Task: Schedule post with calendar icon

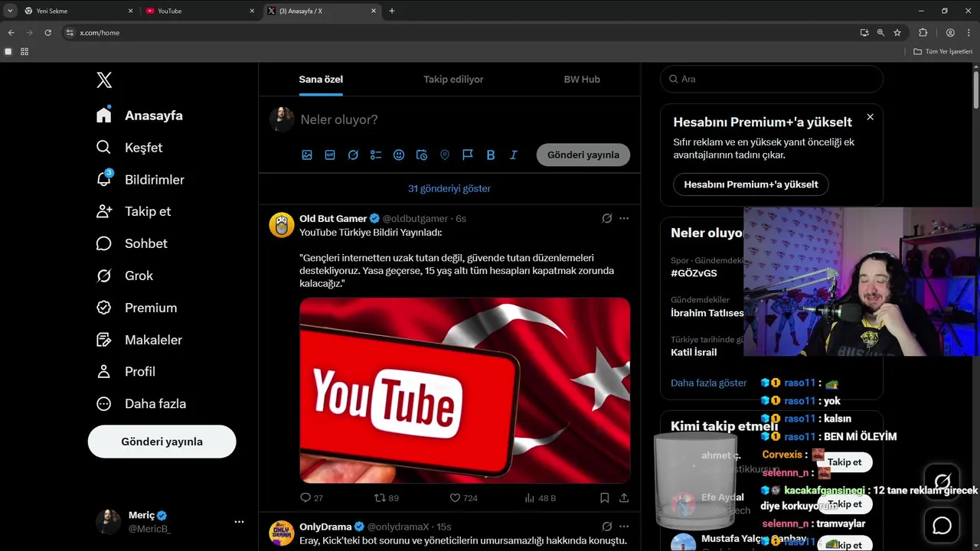Action: tap(422, 155)
